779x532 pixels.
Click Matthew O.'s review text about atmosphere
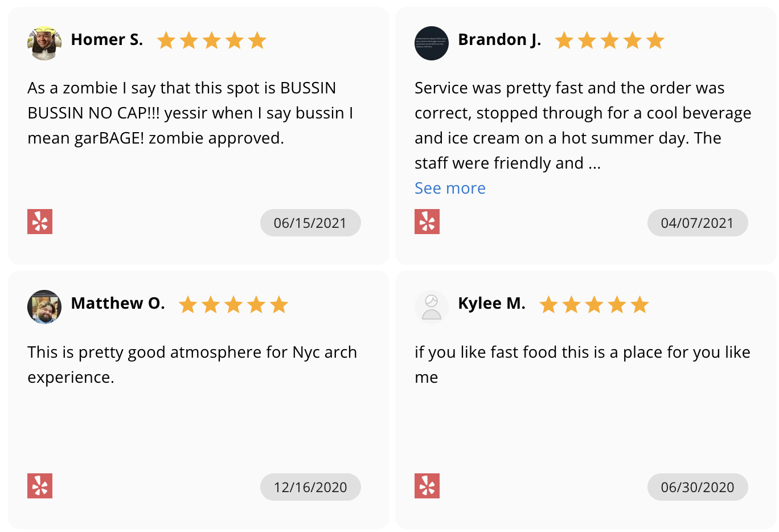[192, 365]
